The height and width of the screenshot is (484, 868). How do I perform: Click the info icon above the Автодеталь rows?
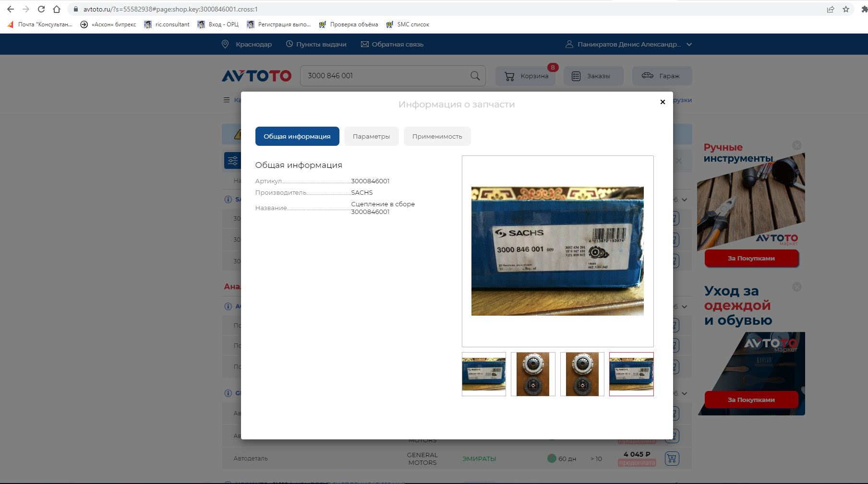228,393
